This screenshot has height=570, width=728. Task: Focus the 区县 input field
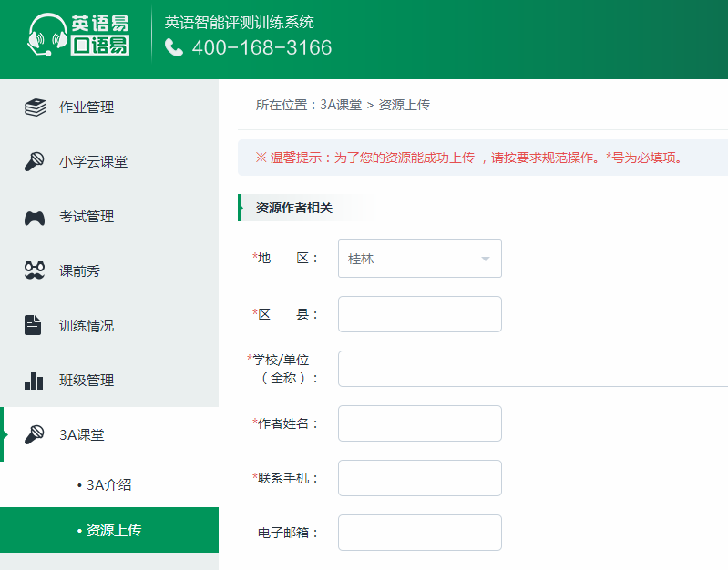click(420, 314)
